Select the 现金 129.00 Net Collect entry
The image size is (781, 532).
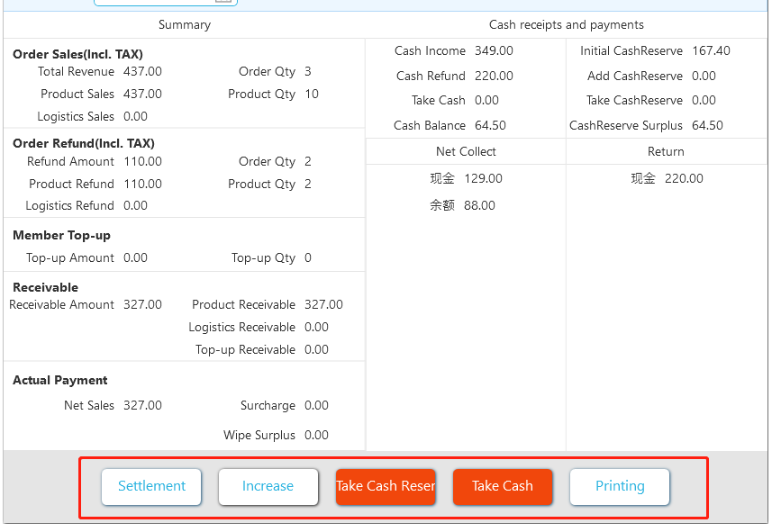466,178
